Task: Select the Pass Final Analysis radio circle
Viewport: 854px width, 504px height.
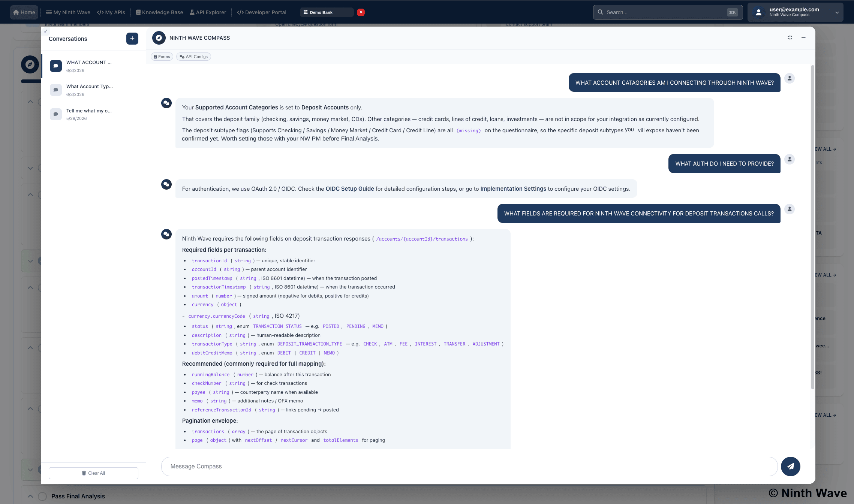Action: (x=42, y=497)
